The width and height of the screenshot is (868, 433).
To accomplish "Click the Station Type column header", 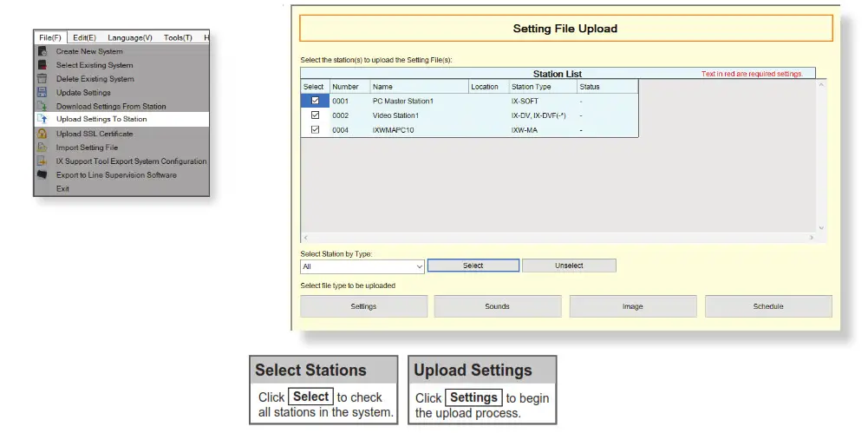I will pyautogui.click(x=543, y=87).
